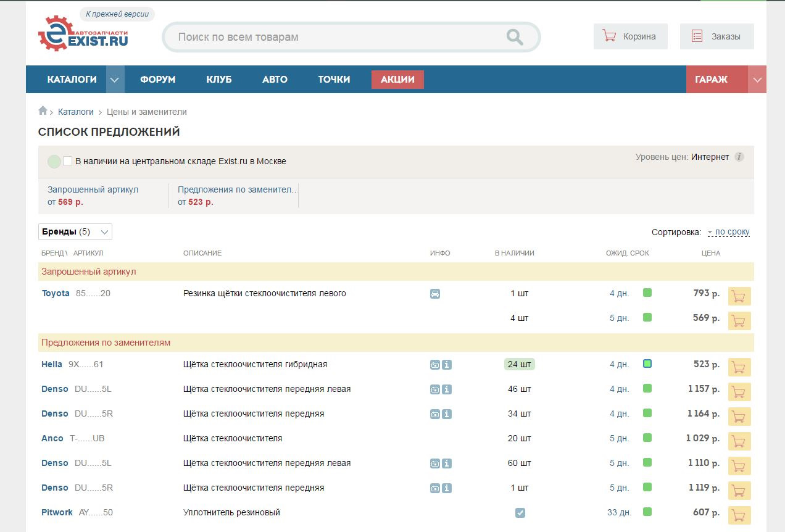This screenshot has width=785, height=532.
Task: Go to home via breadcrumb house icon
Action: tap(43, 111)
